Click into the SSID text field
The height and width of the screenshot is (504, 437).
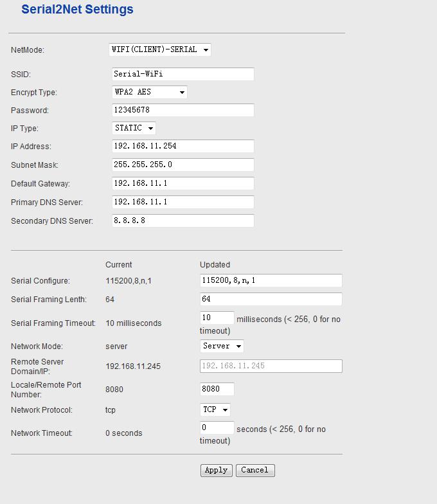point(183,75)
